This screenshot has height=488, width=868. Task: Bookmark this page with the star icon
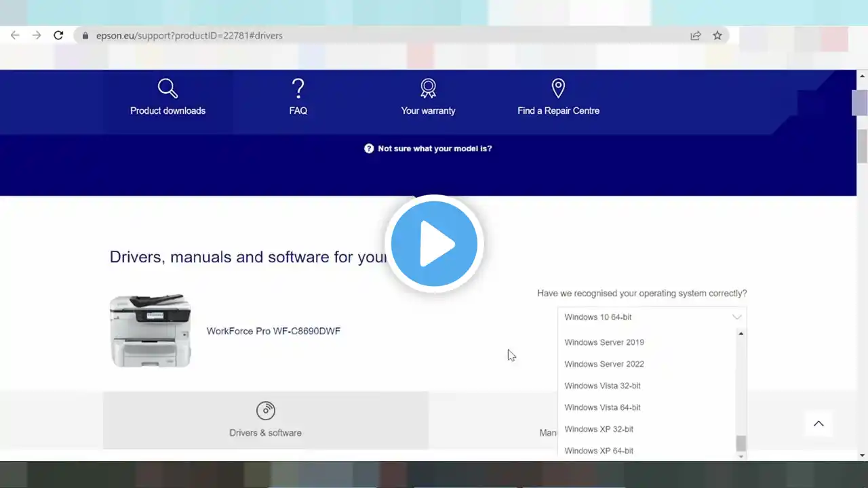pos(717,35)
